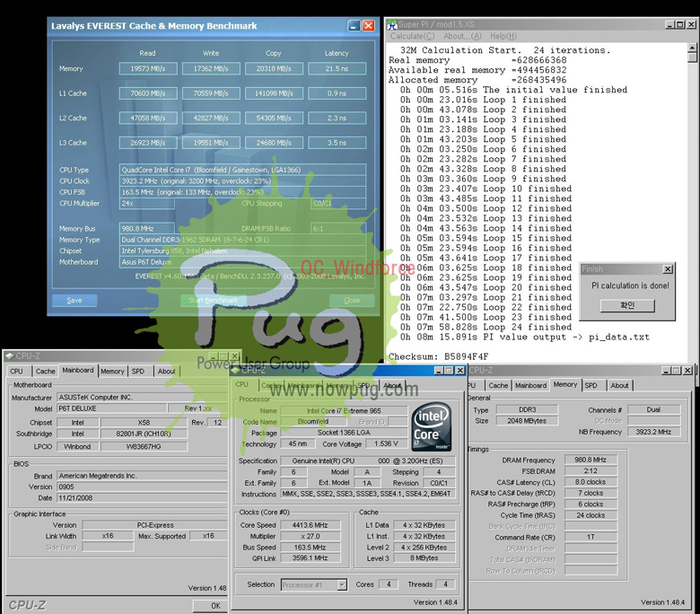Viewport: 700px width, 614px height.
Task: Open the SPD tab in the right CPU-Z window
Action: pyautogui.click(x=591, y=385)
